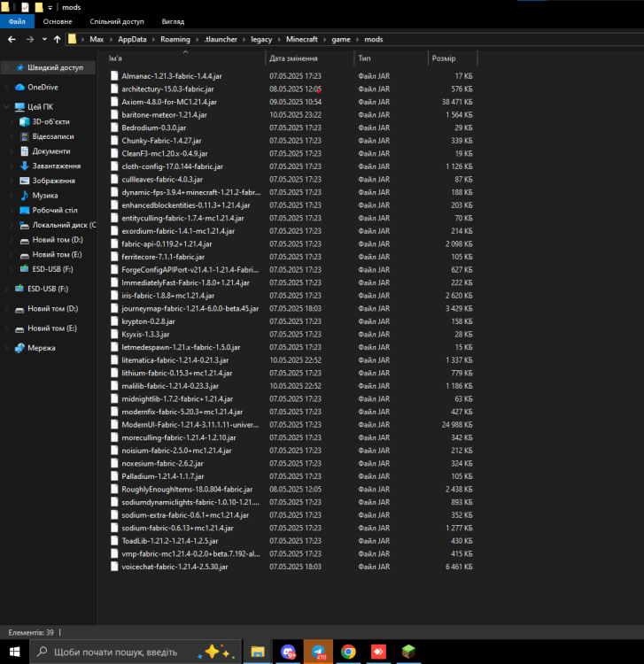The image size is (644, 664).
Task: Click the Завантаження download arrow icon
Action: click(x=25, y=166)
